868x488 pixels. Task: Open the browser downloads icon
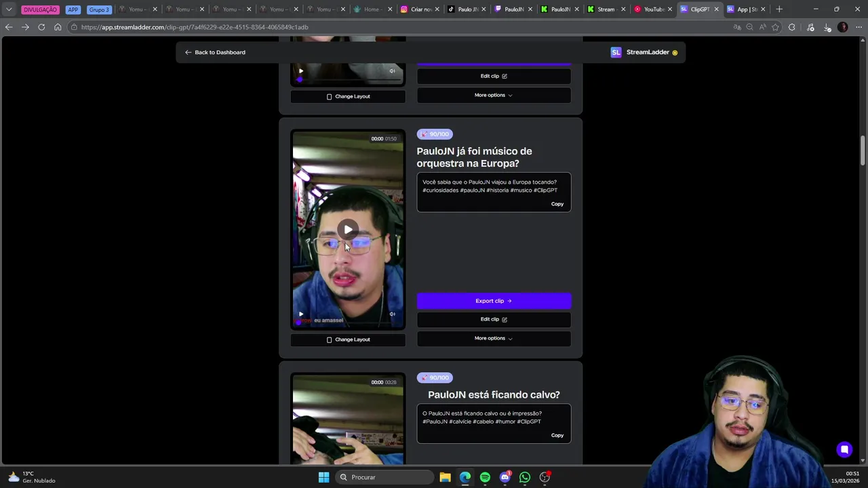(827, 27)
